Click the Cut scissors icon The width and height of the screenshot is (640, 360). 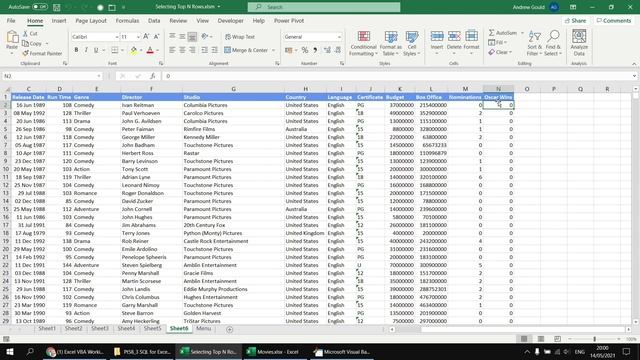(25, 33)
